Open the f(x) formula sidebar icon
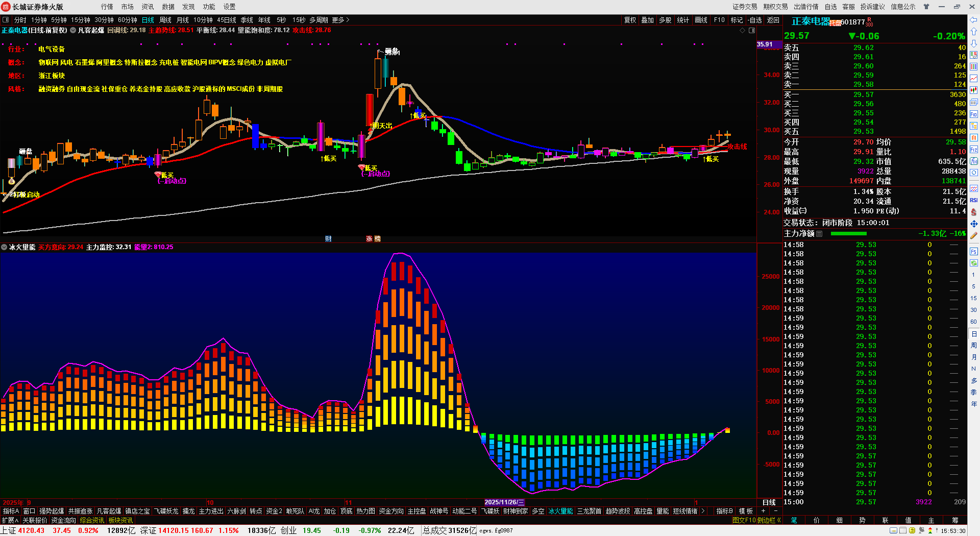980x536 pixels. tap(974, 161)
